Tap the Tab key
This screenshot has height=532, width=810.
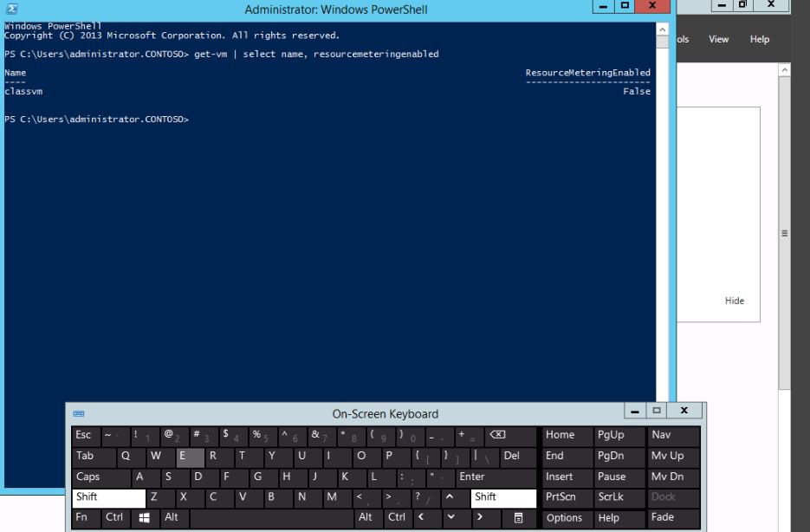point(94,456)
